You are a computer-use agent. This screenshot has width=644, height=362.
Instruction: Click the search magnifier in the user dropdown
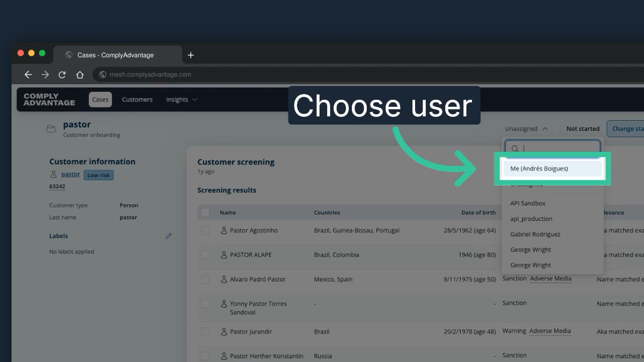[x=515, y=148]
